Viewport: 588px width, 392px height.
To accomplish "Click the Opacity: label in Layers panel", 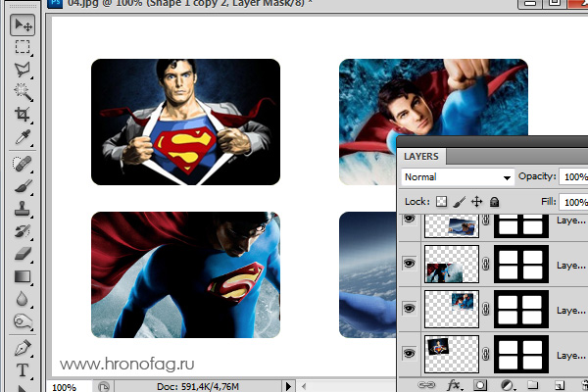I will tap(537, 176).
